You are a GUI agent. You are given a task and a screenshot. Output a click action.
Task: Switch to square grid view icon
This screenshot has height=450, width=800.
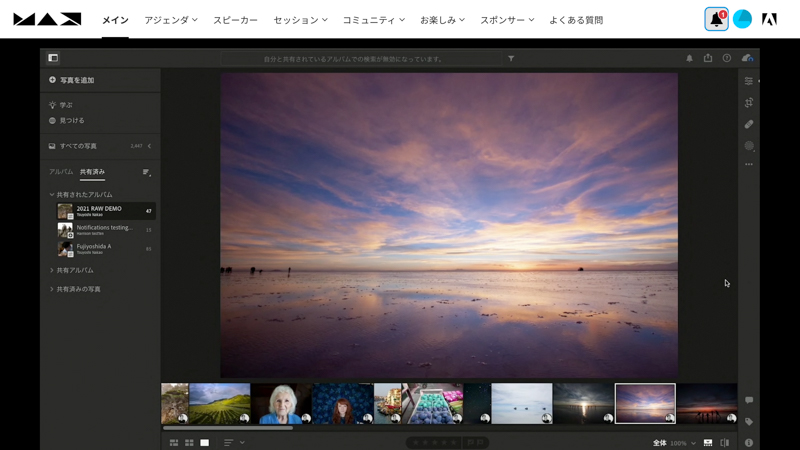(189, 443)
